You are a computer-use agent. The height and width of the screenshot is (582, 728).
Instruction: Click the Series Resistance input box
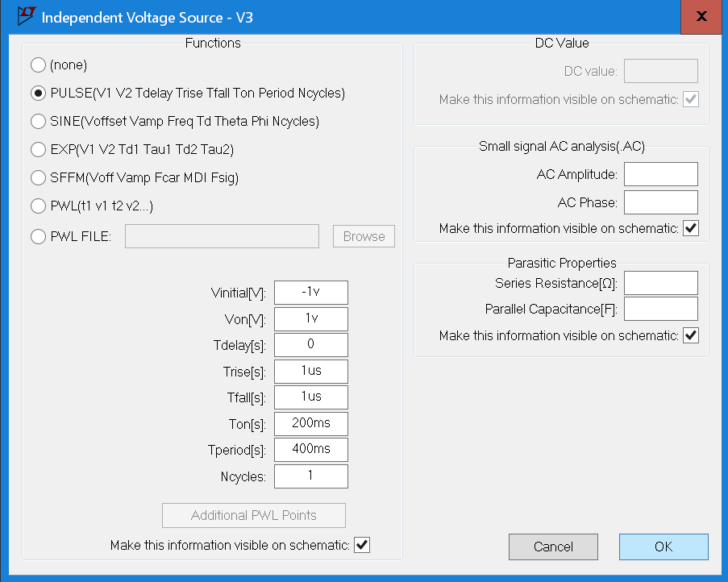[660, 283]
